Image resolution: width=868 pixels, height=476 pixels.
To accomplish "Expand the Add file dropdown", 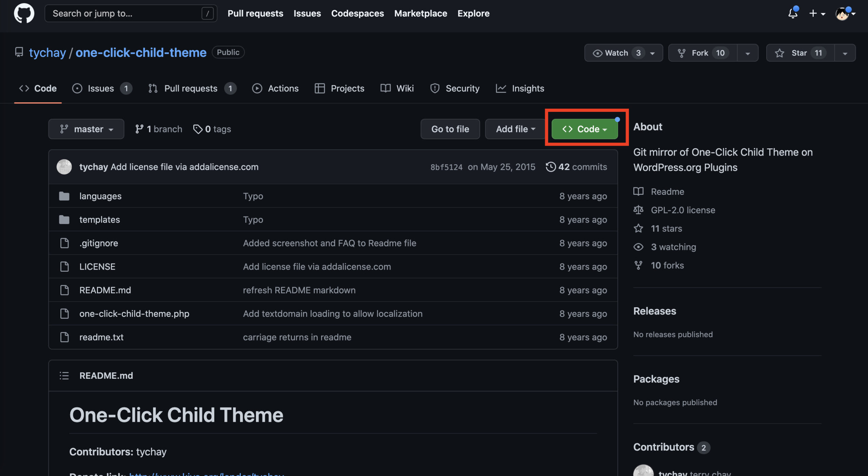I will 515,129.
